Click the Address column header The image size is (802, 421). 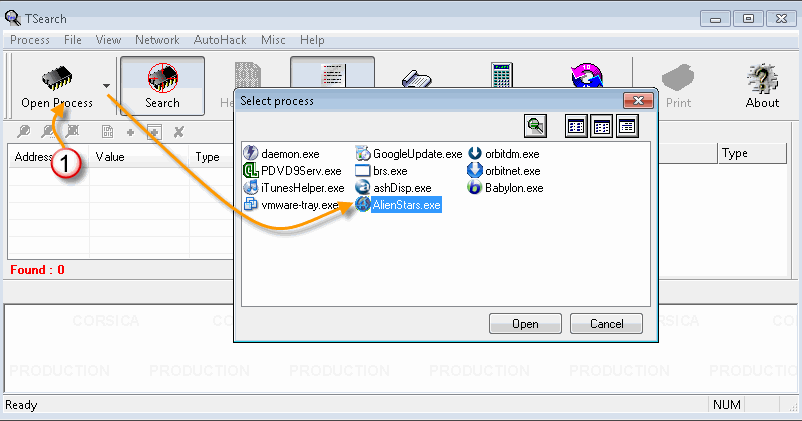point(49,157)
